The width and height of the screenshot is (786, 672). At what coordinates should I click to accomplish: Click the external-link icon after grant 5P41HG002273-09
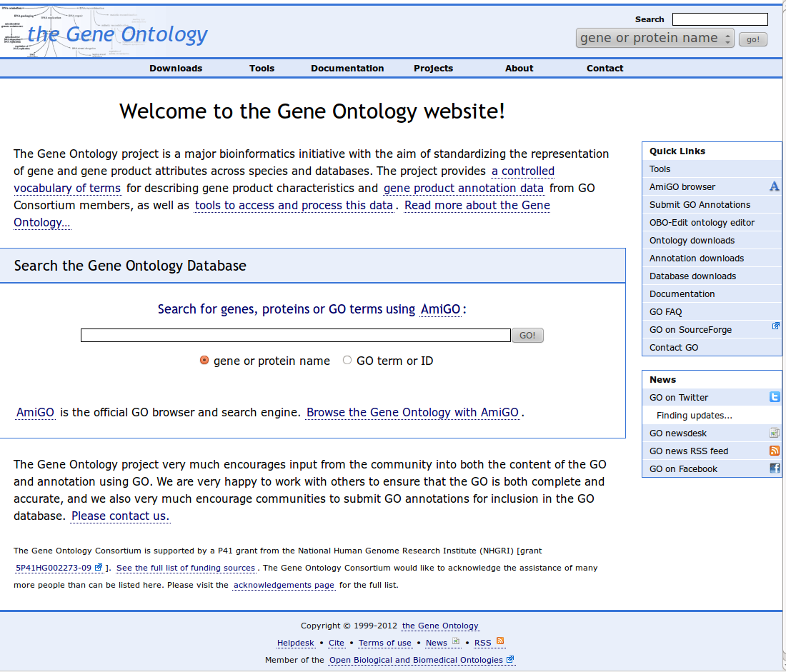pyautogui.click(x=99, y=567)
